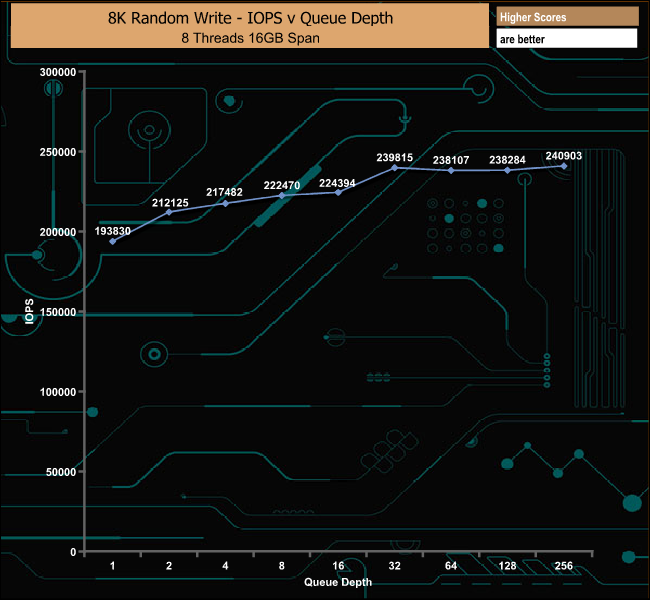
Task: Click the data point at queue depth 64
Action: (x=451, y=171)
